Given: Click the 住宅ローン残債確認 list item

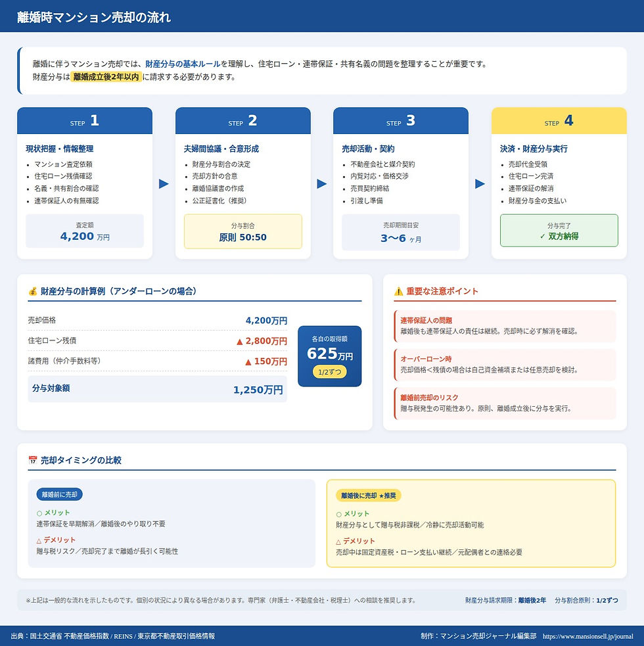Looking at the screenshot, I should 64,176.
